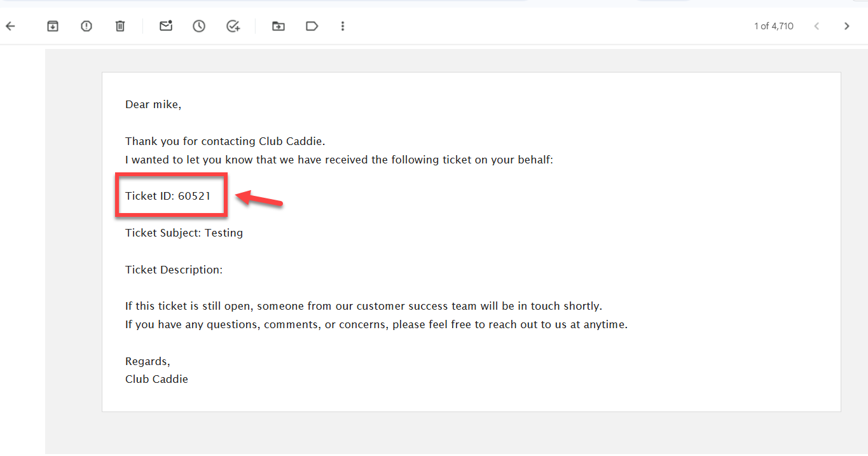868x456 pixels.
Task: Snooze email with clock icon
Action: [199, 26]
